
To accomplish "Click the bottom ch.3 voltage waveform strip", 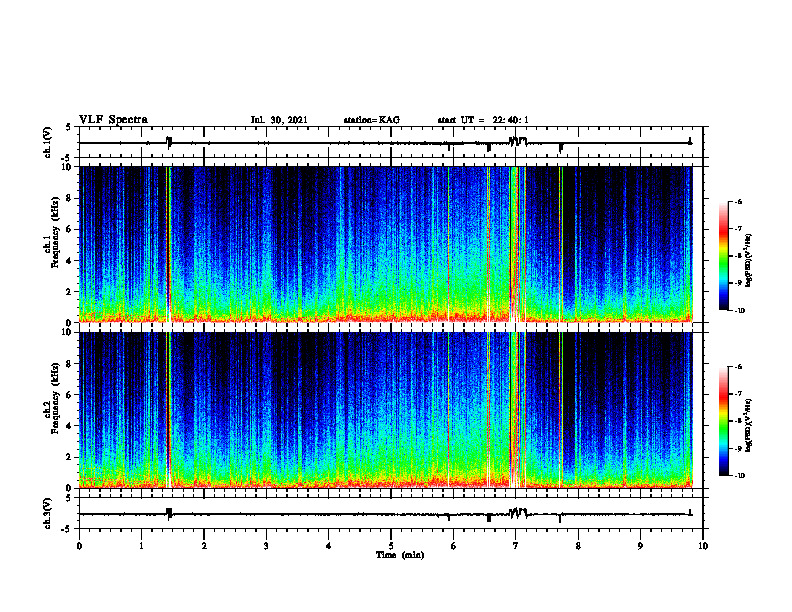I will click(391, 513).
